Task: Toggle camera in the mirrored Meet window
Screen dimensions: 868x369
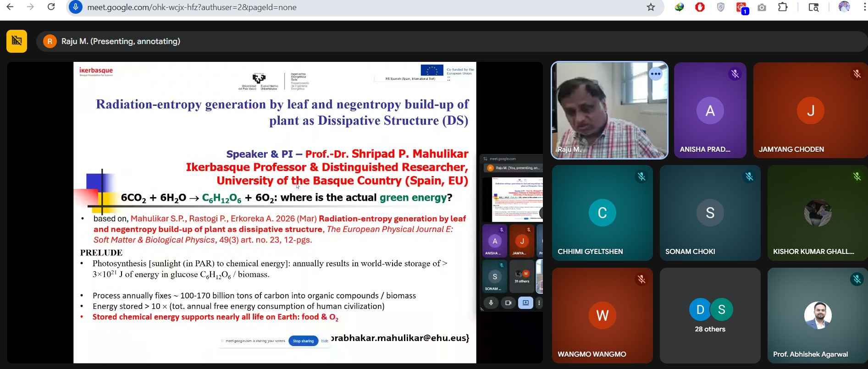Action: click(x=508, y=303)
